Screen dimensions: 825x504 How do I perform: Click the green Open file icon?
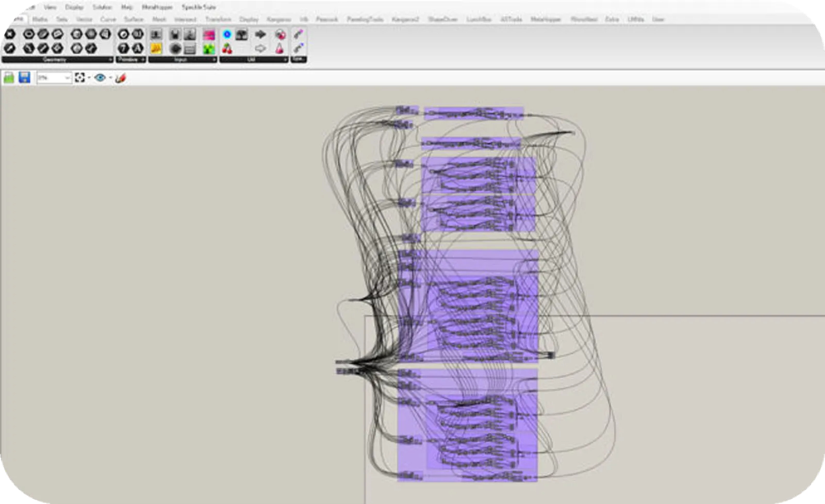tap(9, 78)
